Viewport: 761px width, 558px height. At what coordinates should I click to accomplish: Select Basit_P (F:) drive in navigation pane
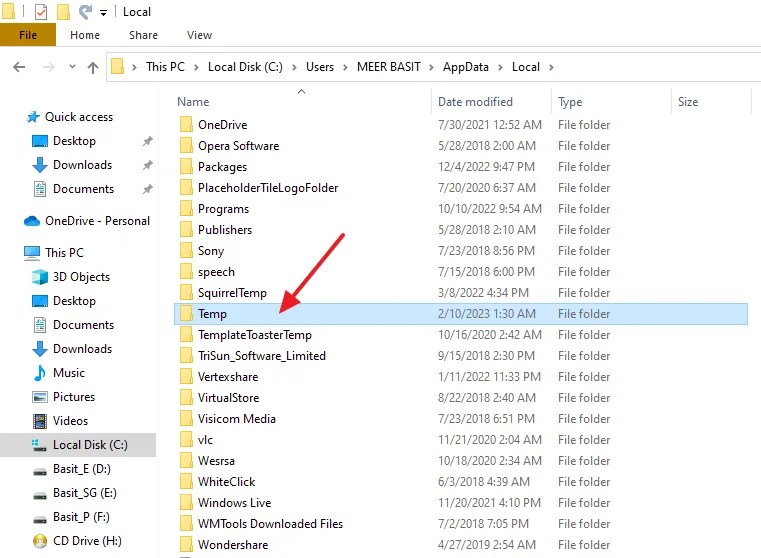[x=81, y=517]
